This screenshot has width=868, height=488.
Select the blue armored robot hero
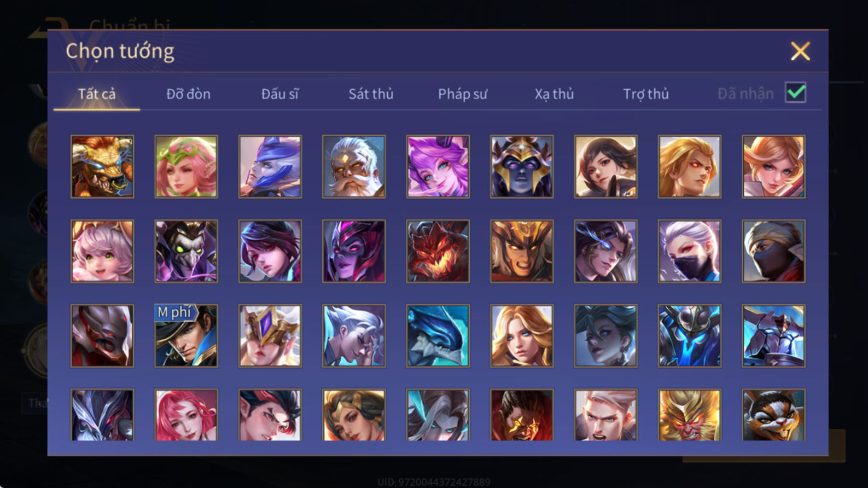[x=689, y=335]
